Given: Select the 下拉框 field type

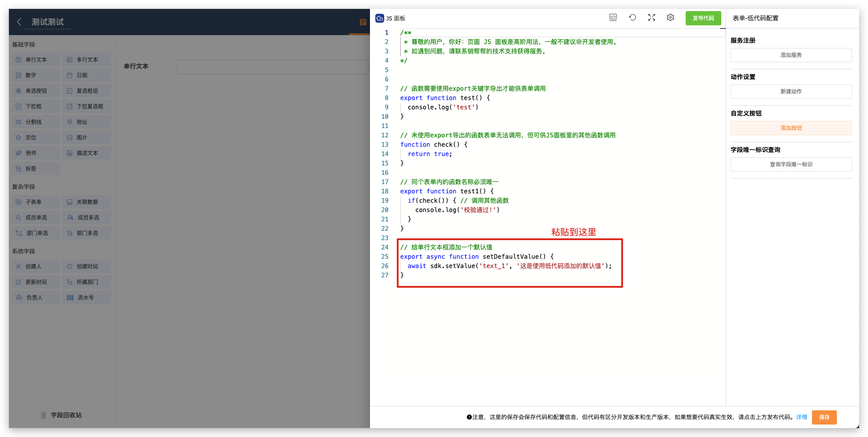Looking at the screenshot, I should pyautogui.click(x=36, y=106).
